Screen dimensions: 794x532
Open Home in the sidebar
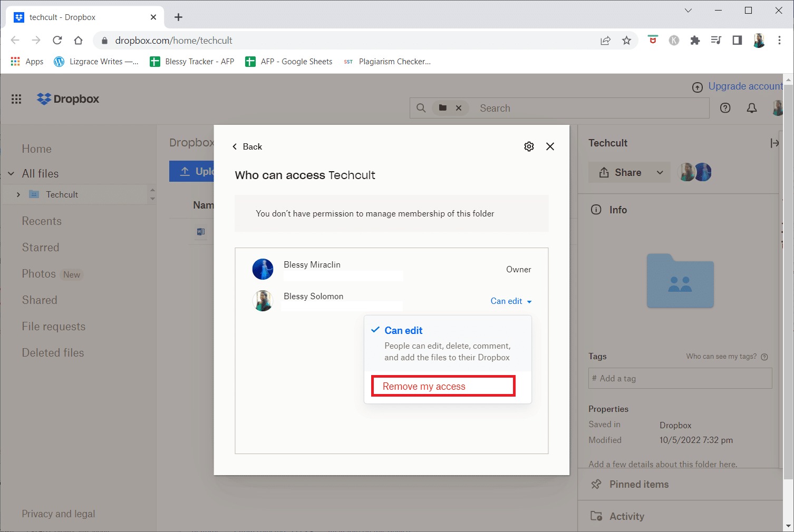37,149
